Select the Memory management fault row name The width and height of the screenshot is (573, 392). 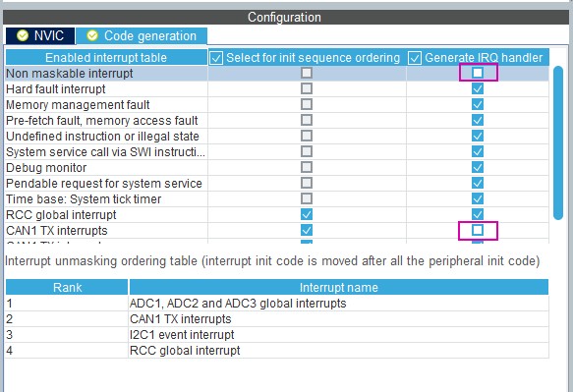[x=78, y=105]
